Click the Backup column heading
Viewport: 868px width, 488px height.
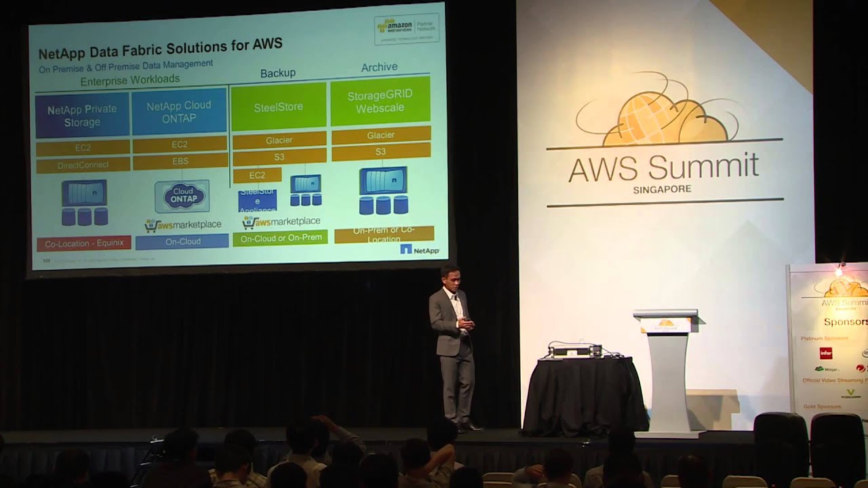pyautogui.click(x=278, y=73)
